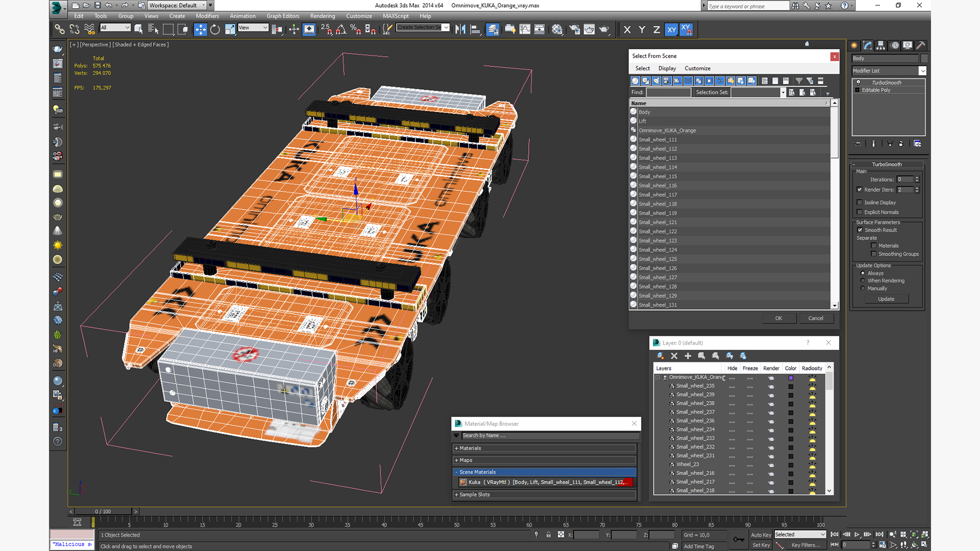The image size is (980, 551).
Task: Select Manually update option
Action: 863,288
